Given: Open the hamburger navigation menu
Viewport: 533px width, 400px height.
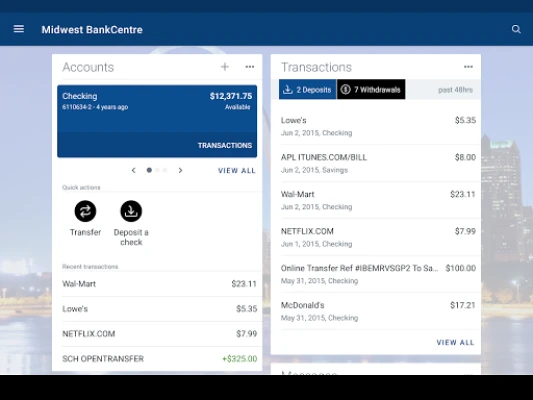Looking at the screenshot, I should click(19, 29).
